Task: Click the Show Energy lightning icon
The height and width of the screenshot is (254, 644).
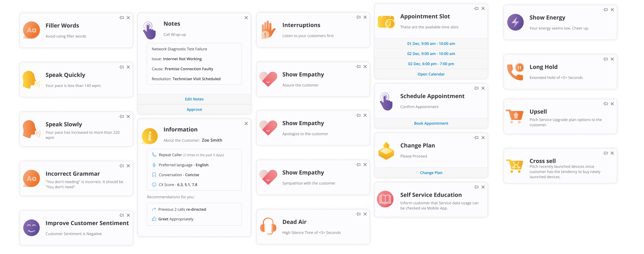Action: click(515, 22)
